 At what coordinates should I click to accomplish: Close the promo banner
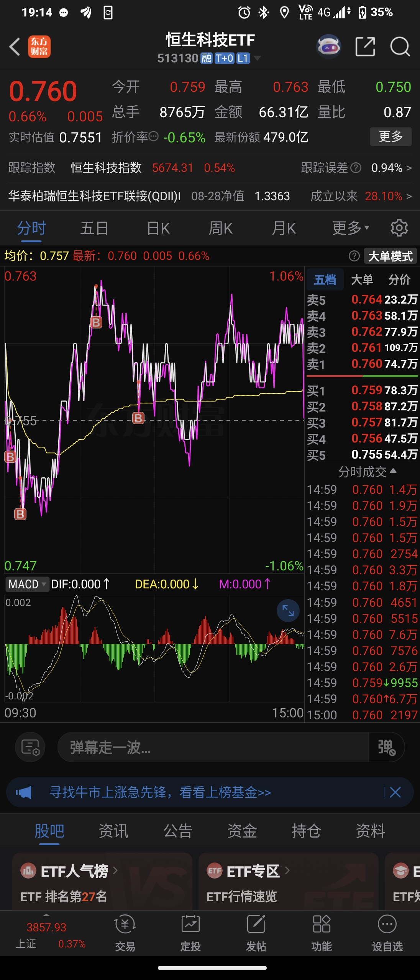[x=395, y=792]
